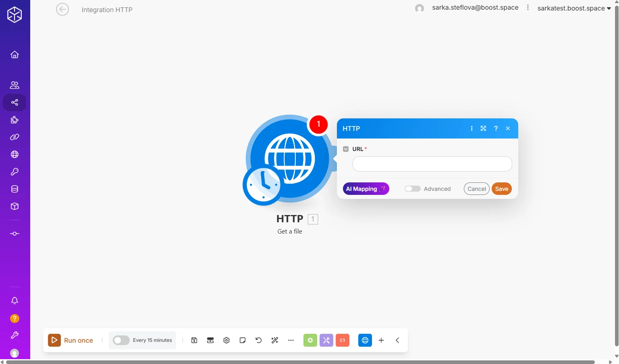Open scenario settings gear in toolbar

pos(226,340)
